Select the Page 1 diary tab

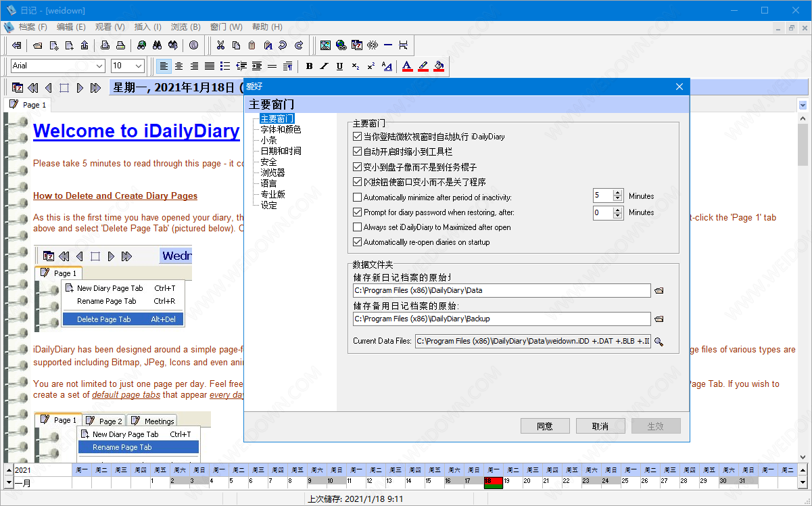pos(28,105)
